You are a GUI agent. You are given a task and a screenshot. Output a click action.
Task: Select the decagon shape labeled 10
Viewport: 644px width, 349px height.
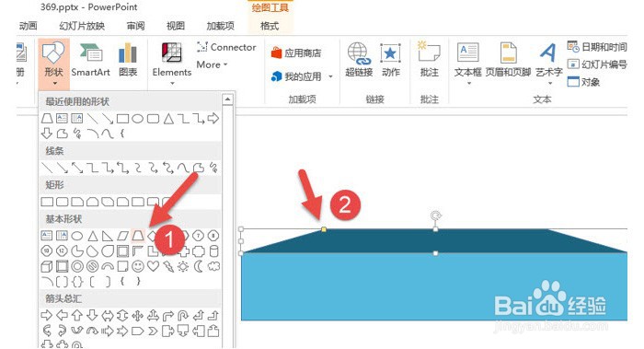click(x=47, y=250)
